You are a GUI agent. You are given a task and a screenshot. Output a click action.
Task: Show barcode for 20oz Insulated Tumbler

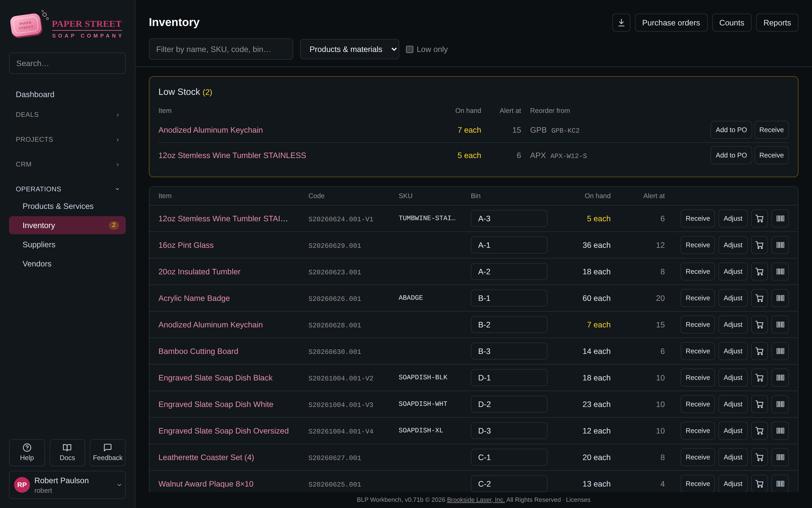point(780,271)
